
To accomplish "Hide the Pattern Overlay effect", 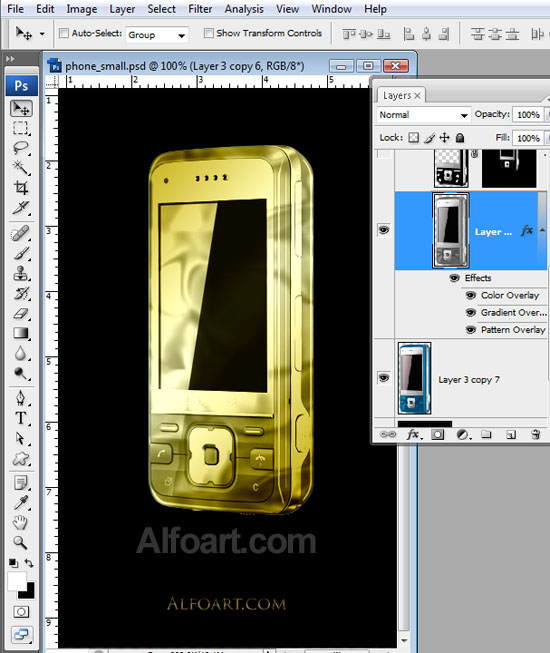I will (471, 330).
